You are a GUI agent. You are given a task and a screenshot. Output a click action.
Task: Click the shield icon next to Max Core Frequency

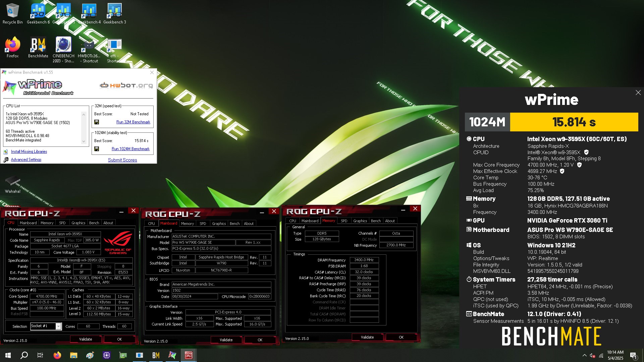coord(579,165)
